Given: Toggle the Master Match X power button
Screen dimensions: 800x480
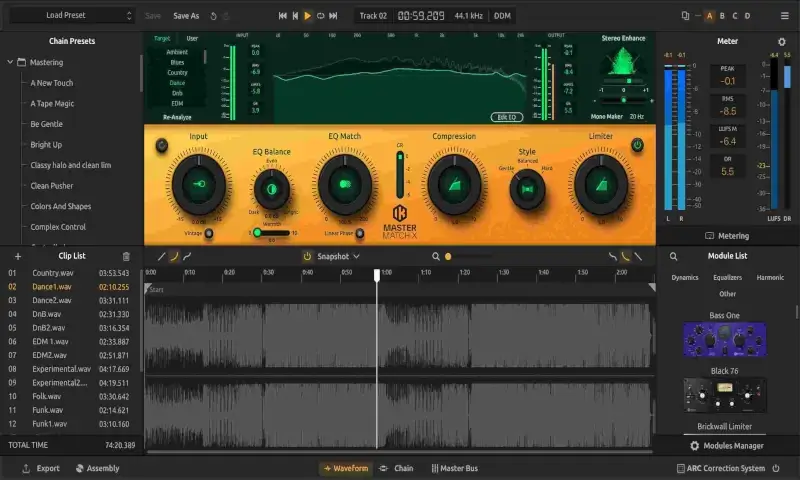Looking at the screenshot, I should (x=637, y=145).
